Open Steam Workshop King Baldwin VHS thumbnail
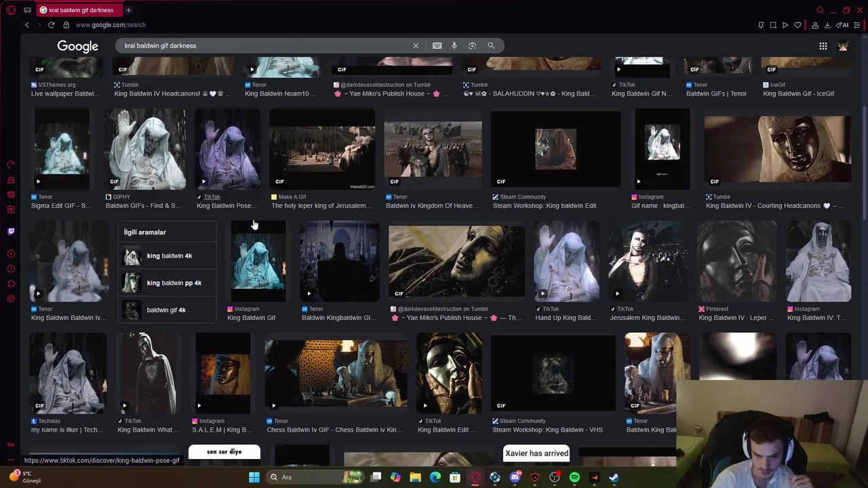The height and width of the screenshot is (488, 868). 553,373
